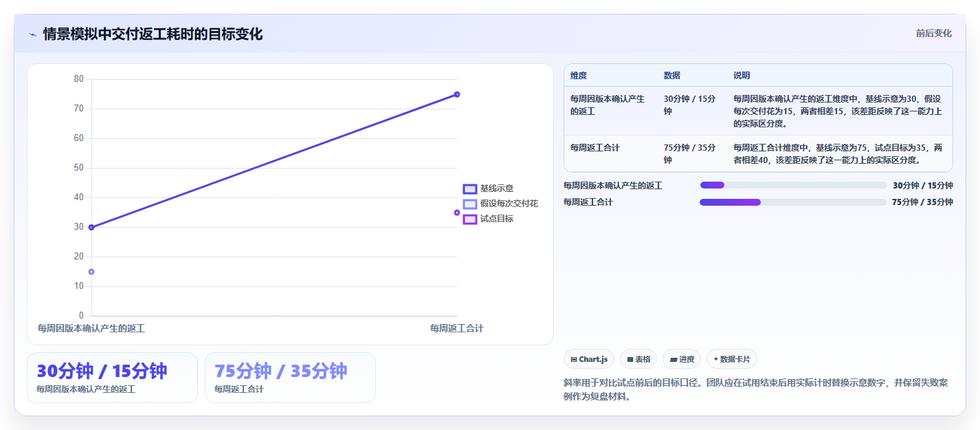
Task: Click the 每周返工合计 progress bar
Action: pyautogui.click(x=793, y=202)
